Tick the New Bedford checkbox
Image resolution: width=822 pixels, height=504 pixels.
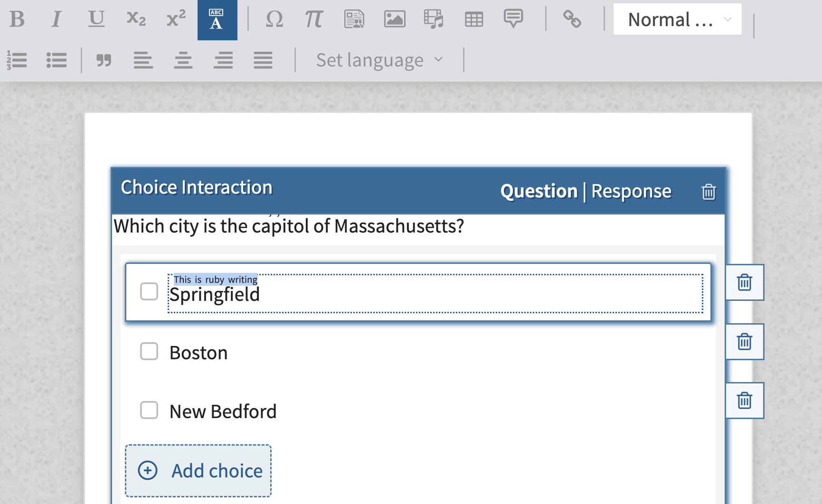click(149, 410)
